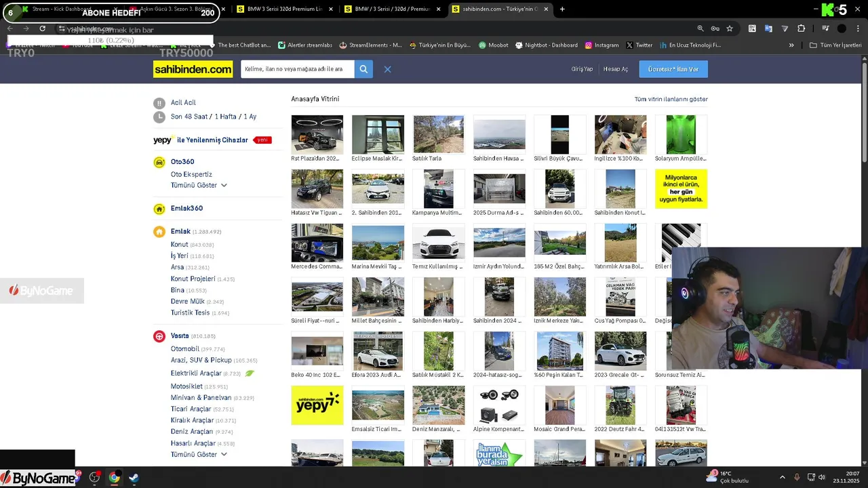Click the yellow yepy banner thumbnail

tap(317, 405)
